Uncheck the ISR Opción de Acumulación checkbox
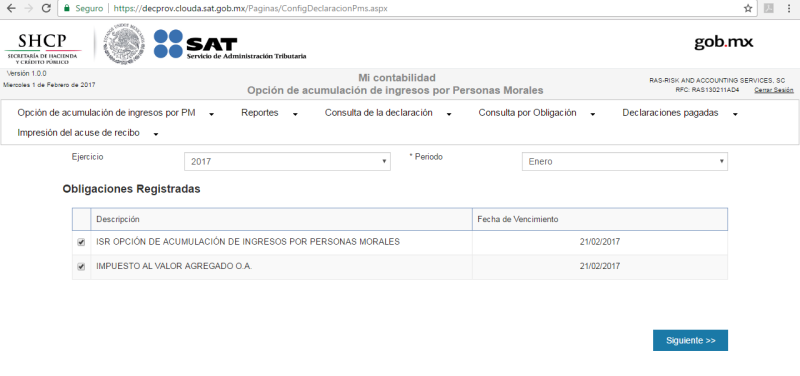Image resolution: width=800 pixels, height=376 pixels. point(81,242)
